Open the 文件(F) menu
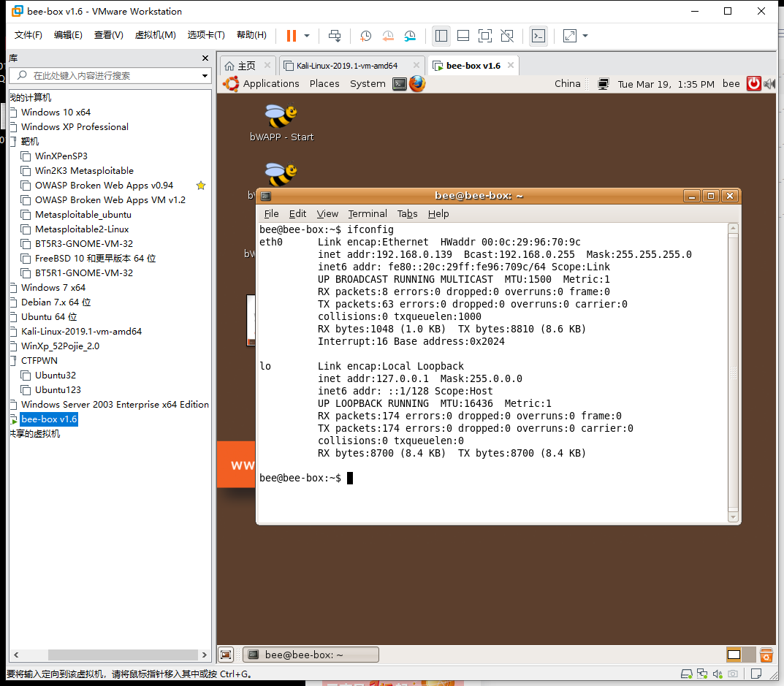Viewport: 784px width, 686px height. pos(28,35)
